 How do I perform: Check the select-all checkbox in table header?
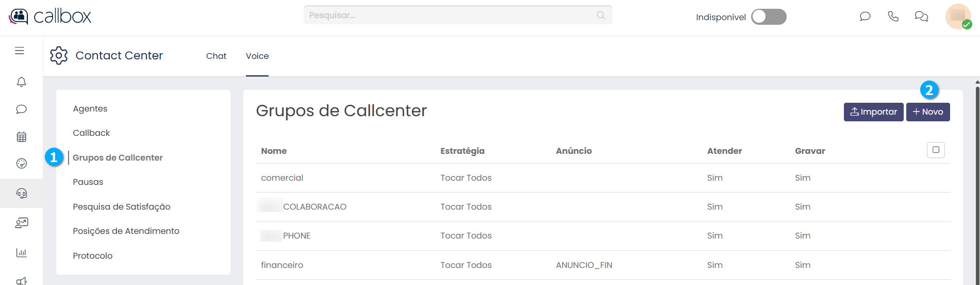936,150
